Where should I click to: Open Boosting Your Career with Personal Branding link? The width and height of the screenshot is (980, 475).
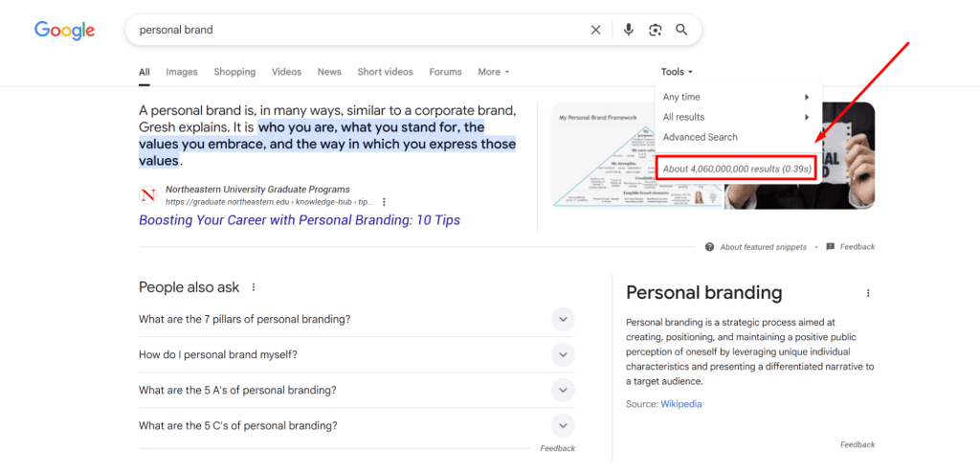coord(300,220)
